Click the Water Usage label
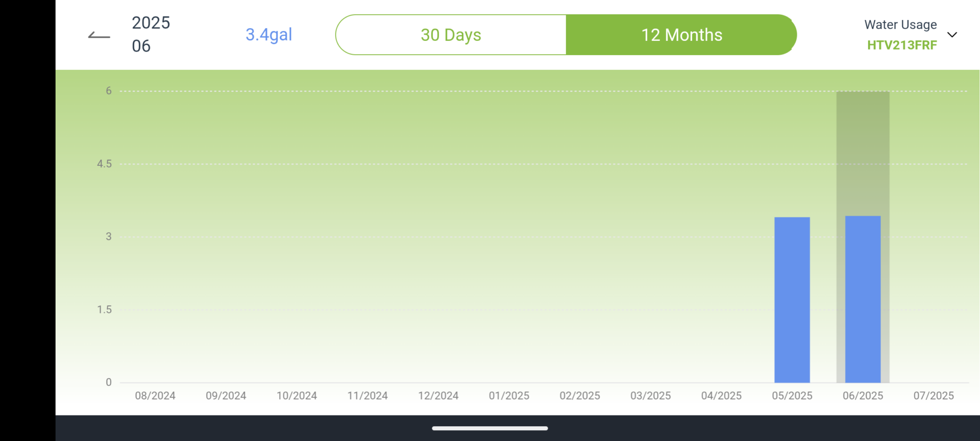This screenshot has width=980, height=441. tap(900, 24)
